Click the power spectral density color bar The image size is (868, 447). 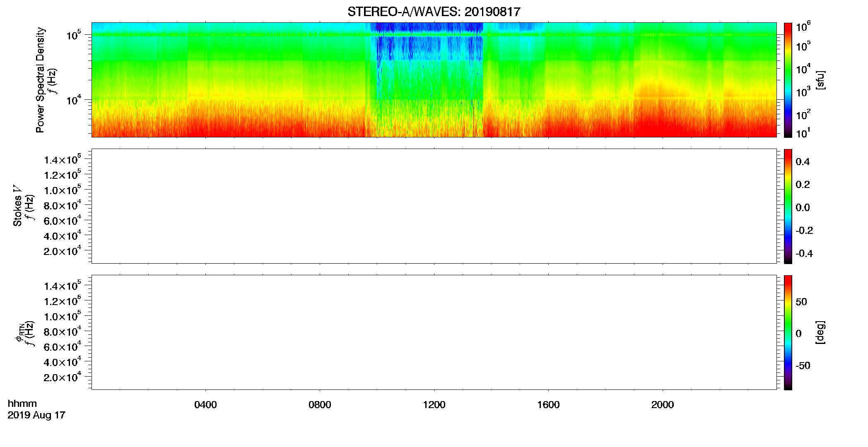click(x=788, y=80)
